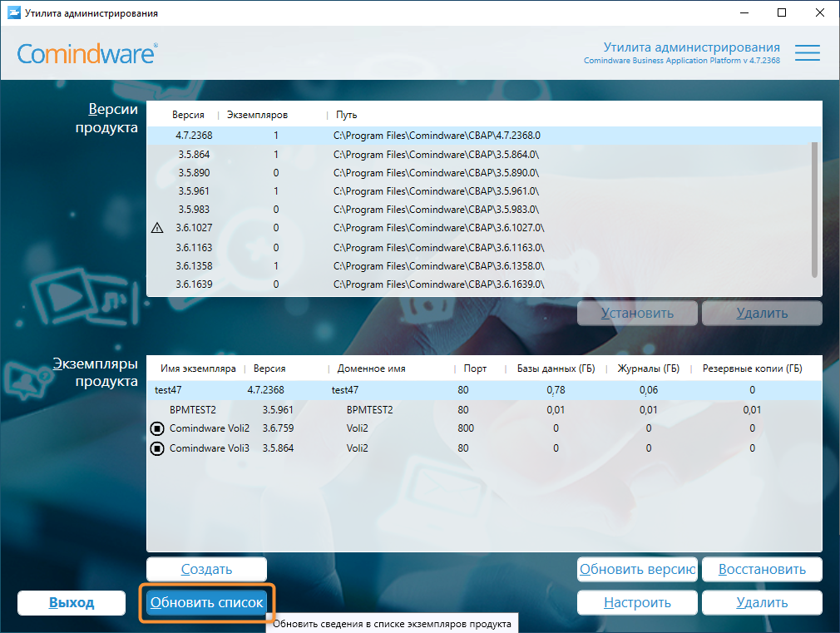Screen dimensions: 840x633
Task: Select version row 4.7.2368
Action: click(x=484, y=136)
